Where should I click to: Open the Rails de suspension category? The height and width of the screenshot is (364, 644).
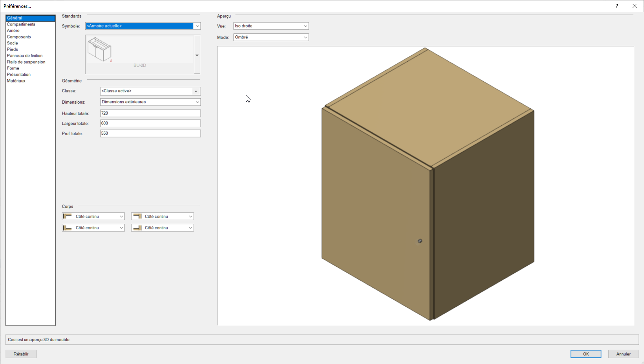point(26,62)
